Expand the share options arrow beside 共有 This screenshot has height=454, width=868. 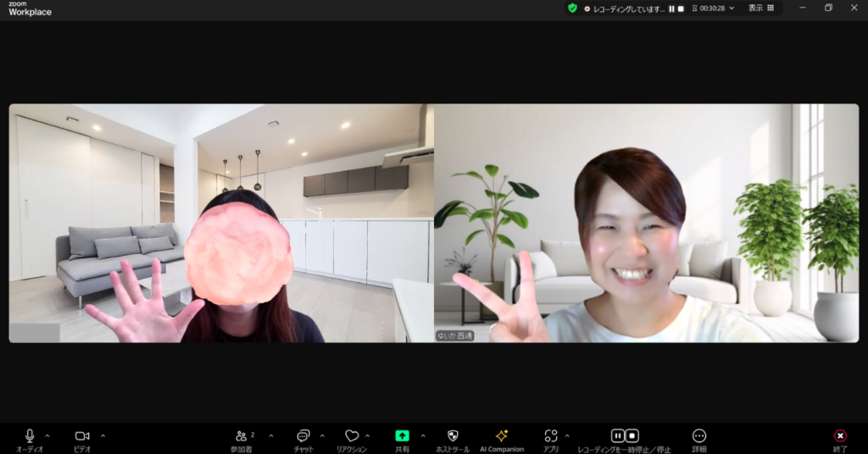(x=423, y=436)
